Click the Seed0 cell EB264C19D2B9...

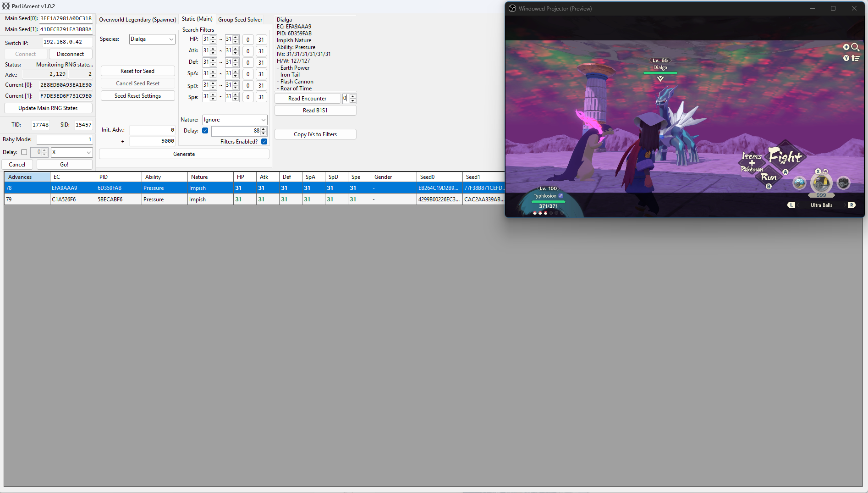(x=439, y=188)
